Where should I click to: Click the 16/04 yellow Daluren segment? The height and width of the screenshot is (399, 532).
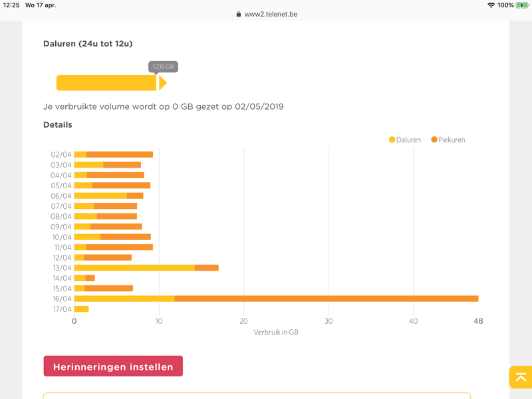click(124, 299)
